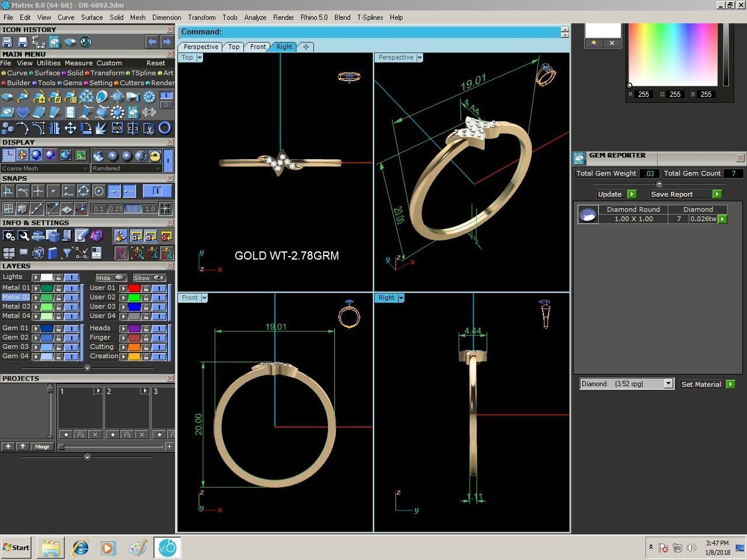Open the Top viewport title dropdown arrow
747x560 pixels.
200,57
